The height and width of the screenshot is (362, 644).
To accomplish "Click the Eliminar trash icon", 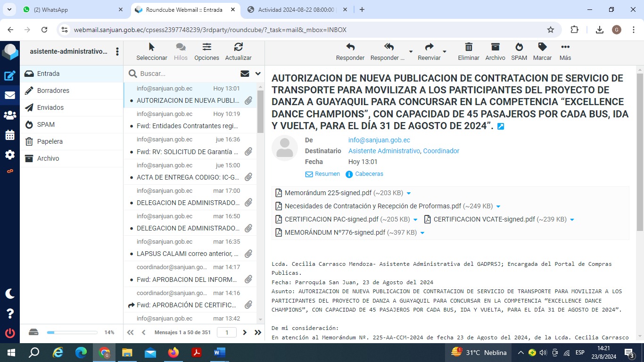I will (x=468, y=51).
